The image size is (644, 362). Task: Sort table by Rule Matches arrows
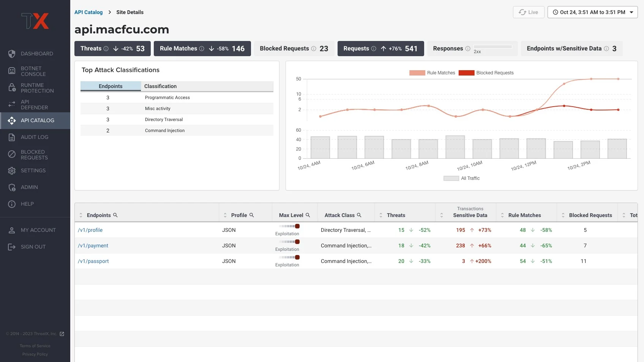click(x=502, y=215)
